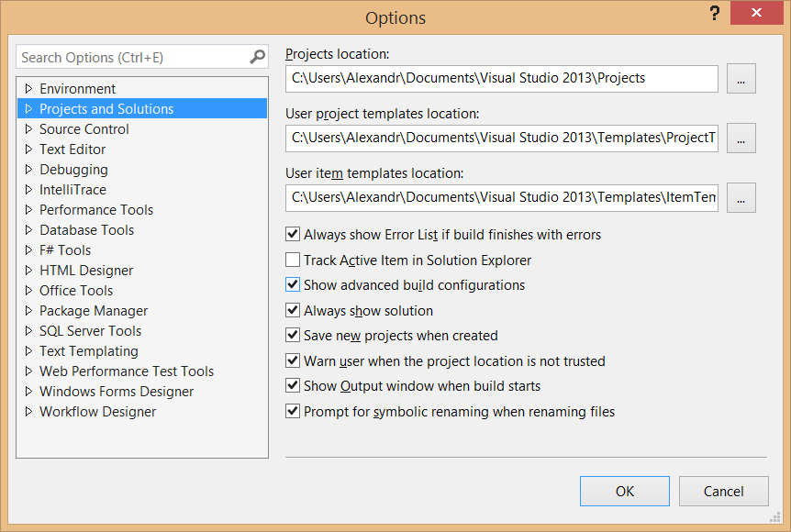Toggle Warn user when location not trusted
The image size is (791, 532).
pos(293,360)
